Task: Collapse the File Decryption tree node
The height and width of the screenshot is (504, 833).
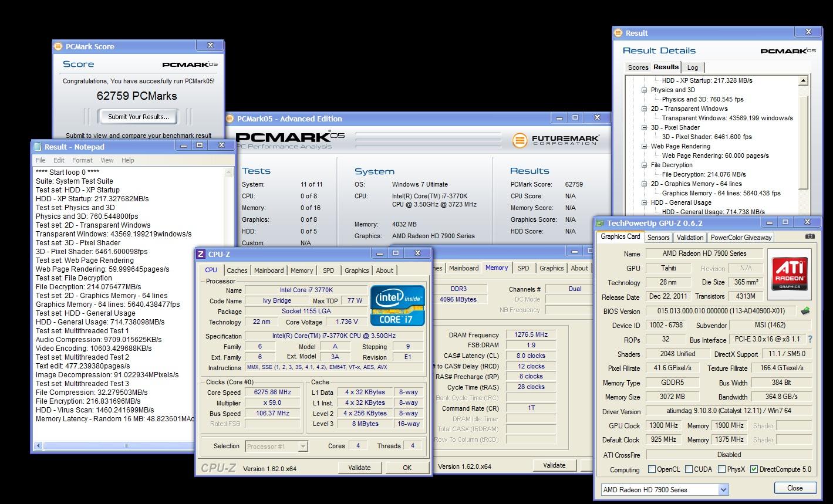Action: pos(644,165)
